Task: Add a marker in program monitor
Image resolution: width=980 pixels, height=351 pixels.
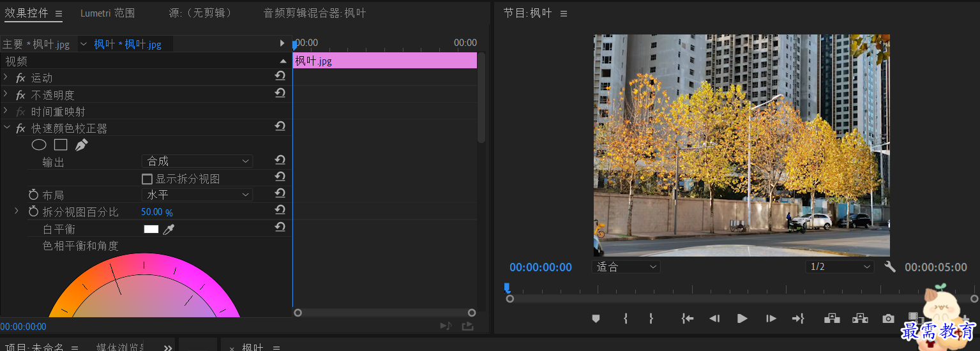Action: (x=596, y=318)
